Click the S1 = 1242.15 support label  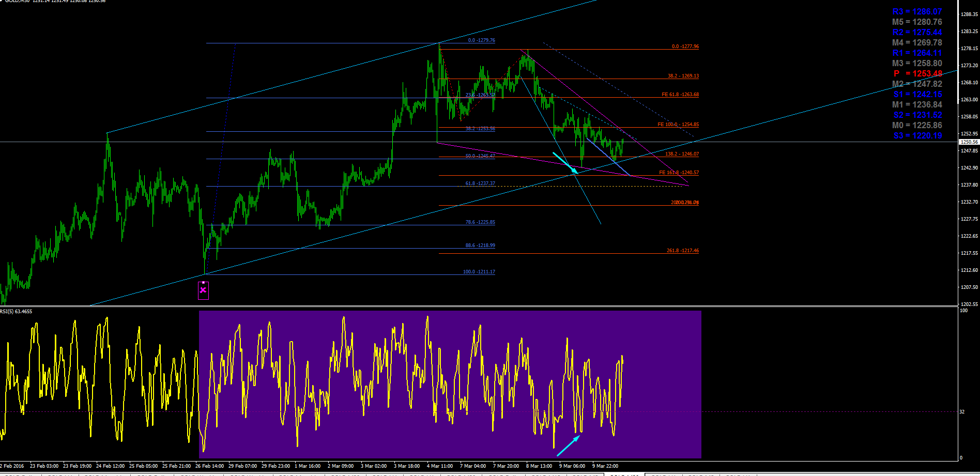[917, 94]
